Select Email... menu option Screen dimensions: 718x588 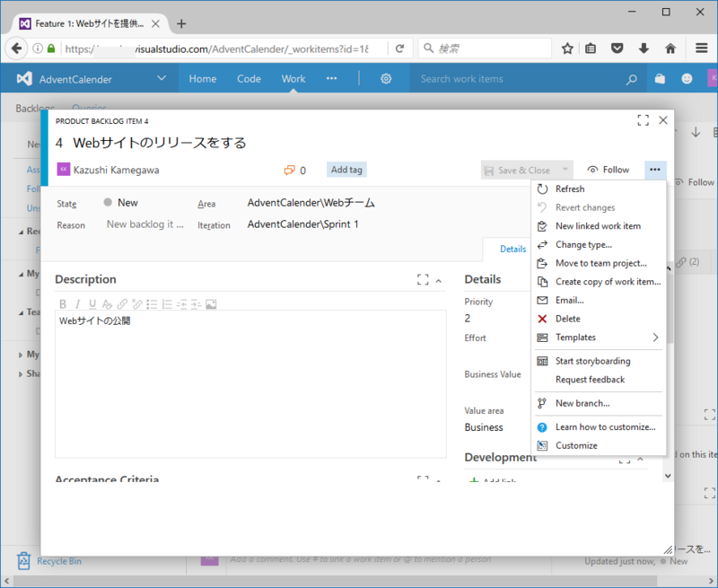598,301
